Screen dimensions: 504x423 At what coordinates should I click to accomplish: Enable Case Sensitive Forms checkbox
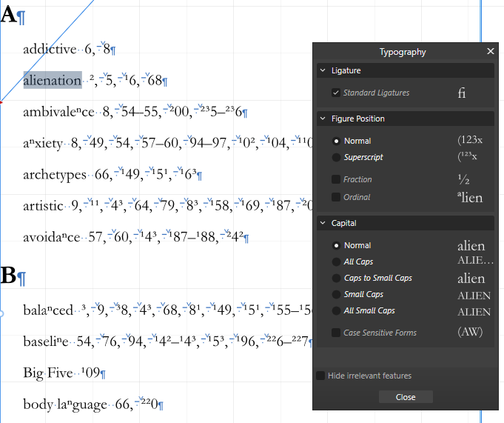[x=336, y=333]
